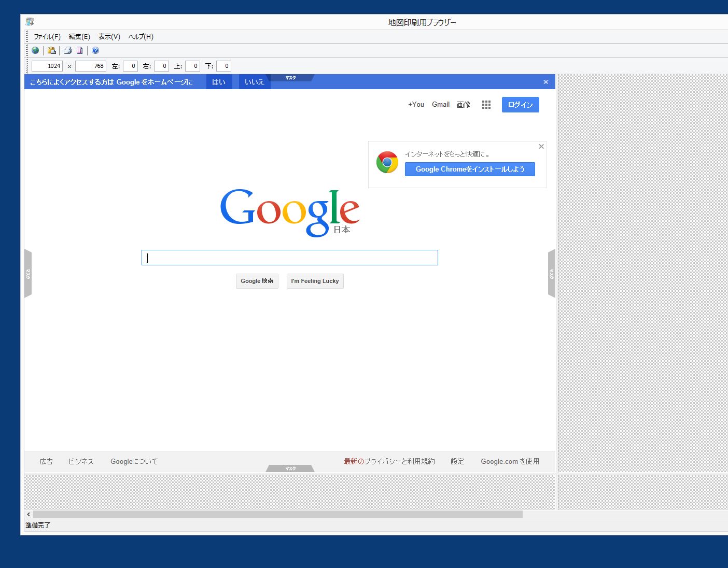Click the purple page layout toolbar icon

tap(80, 50)
